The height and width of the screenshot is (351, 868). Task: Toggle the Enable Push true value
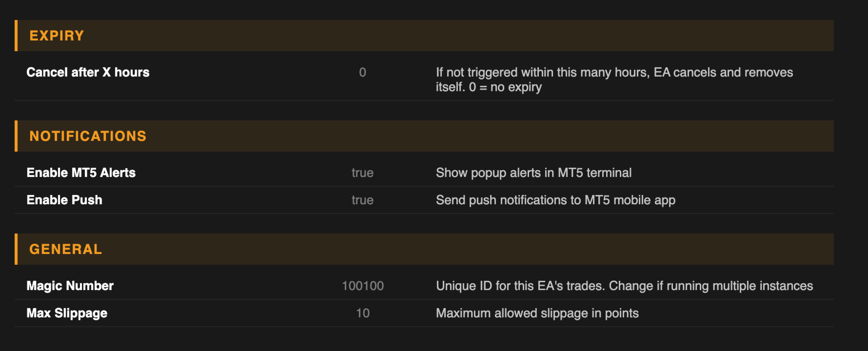[362, 200]
